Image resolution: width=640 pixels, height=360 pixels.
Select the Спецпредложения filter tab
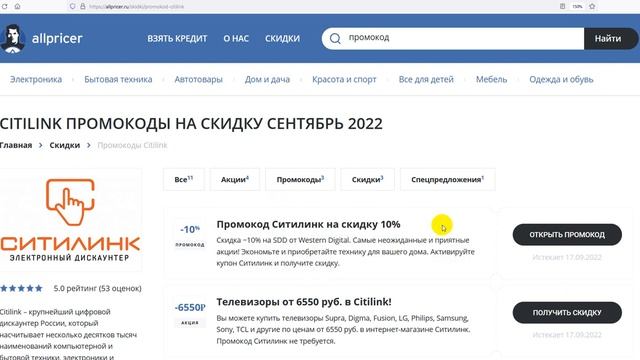click(448, 180)
